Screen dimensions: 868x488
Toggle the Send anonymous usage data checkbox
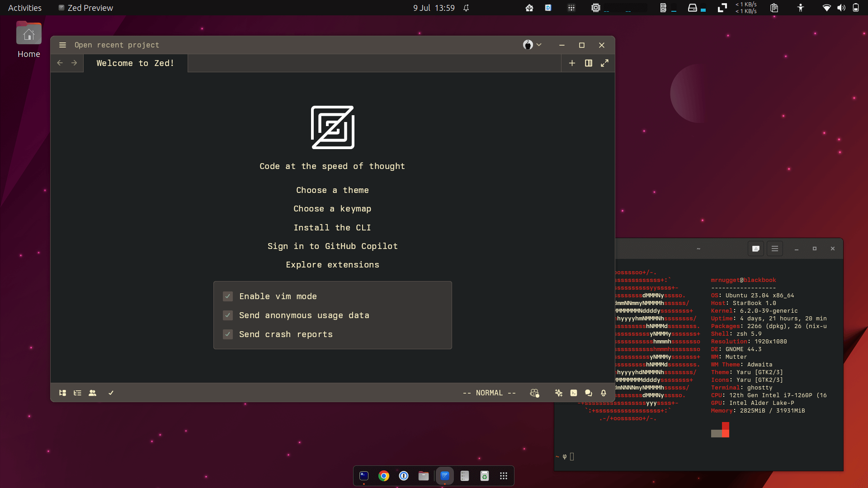tap(228, 315)
